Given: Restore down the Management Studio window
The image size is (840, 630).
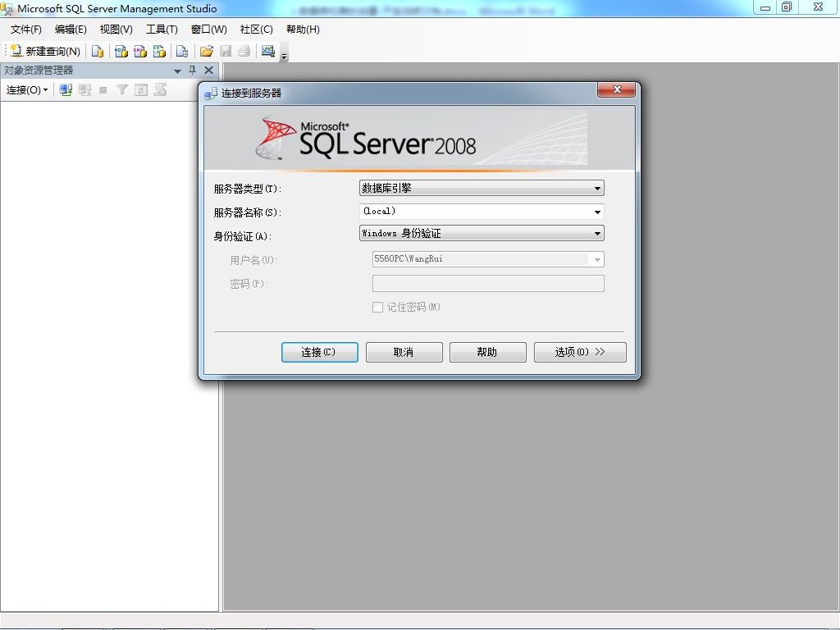Looking at the screenshot, I should tap(787, 7).
